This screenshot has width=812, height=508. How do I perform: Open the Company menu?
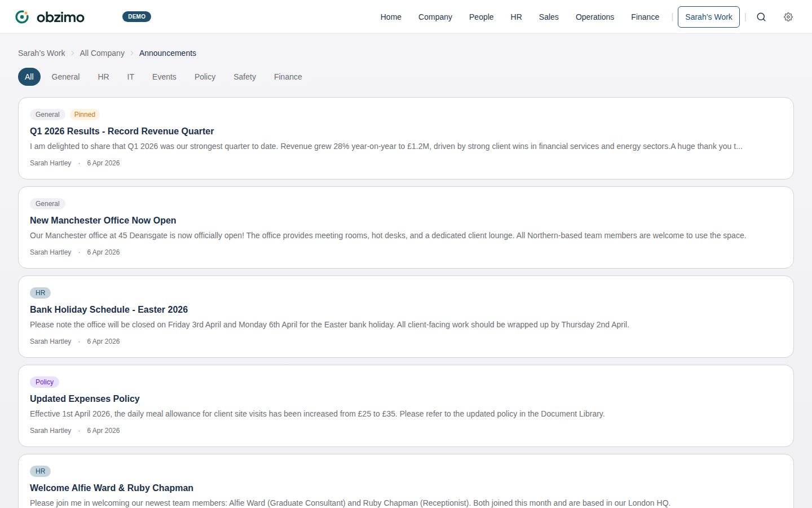pyautogui.click(x=435, y=17)
